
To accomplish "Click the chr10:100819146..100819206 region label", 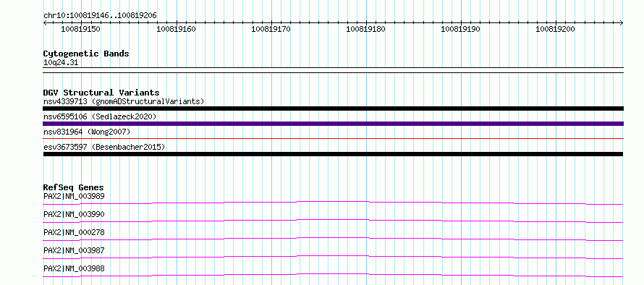I will pos(100,16).
